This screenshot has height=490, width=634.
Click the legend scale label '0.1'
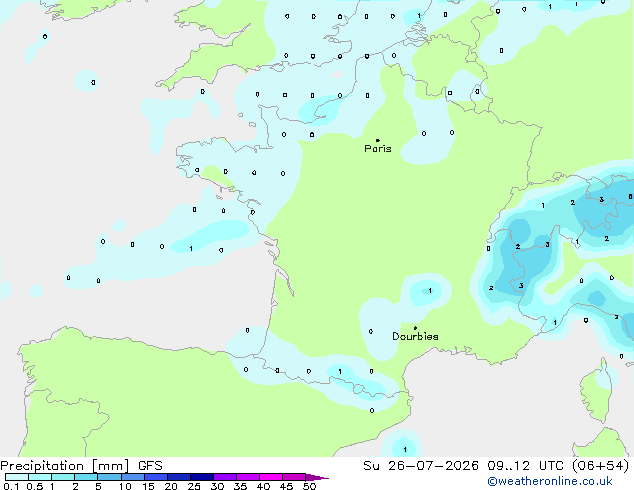11,486
